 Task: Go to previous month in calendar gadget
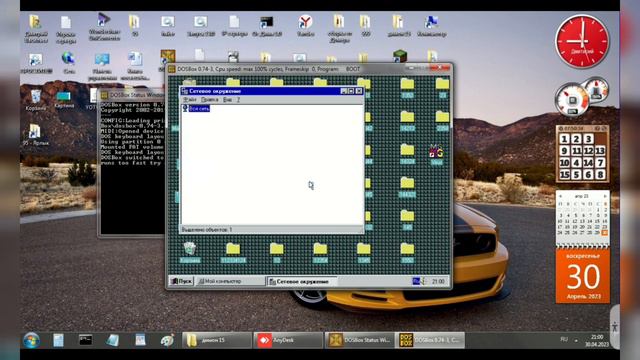coord(561,196)
